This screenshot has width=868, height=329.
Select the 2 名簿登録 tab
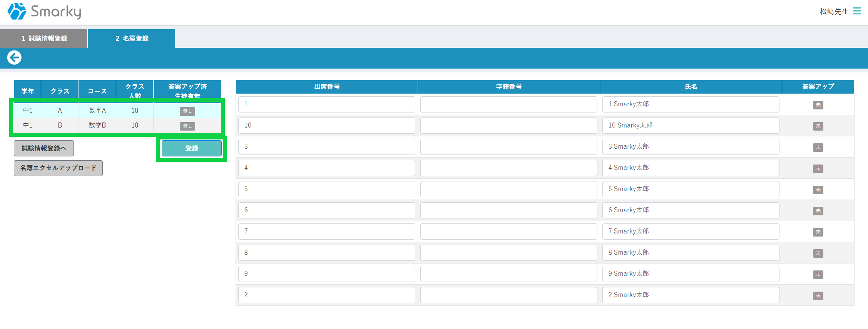pos(132,39)
